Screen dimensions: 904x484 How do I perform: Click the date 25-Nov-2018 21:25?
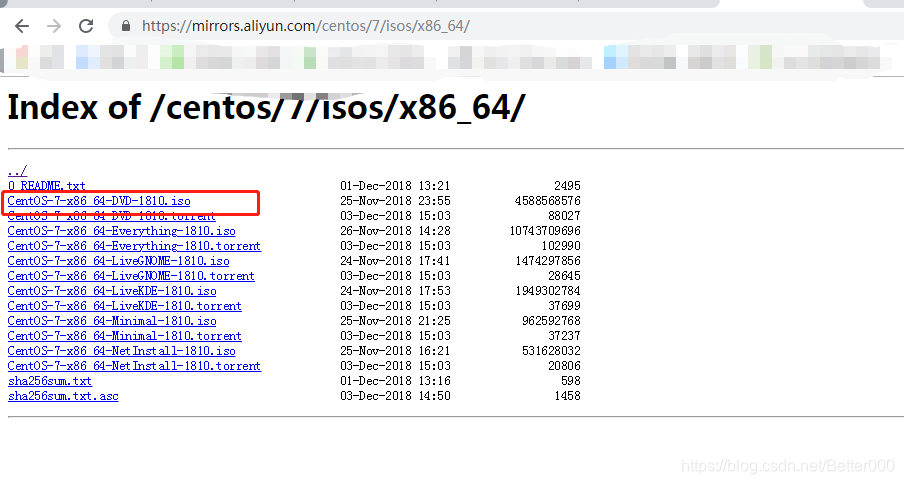(x=395, y=321)
